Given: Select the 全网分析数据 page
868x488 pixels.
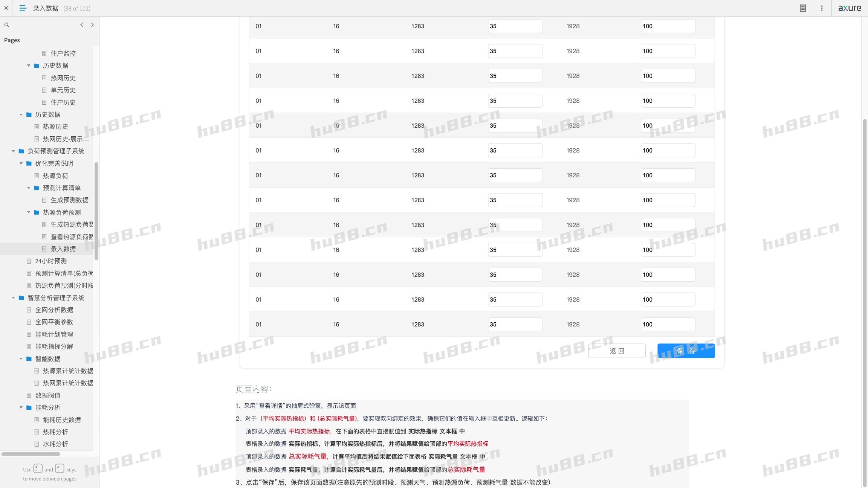Looking at the screenshot, I should point(54,310).
